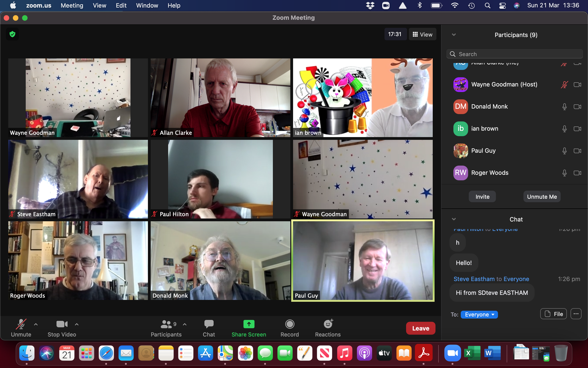The width and height of the screenshot is (588, 368).
Task: Open the Chat toolbar button
Action: pos(209,328)
